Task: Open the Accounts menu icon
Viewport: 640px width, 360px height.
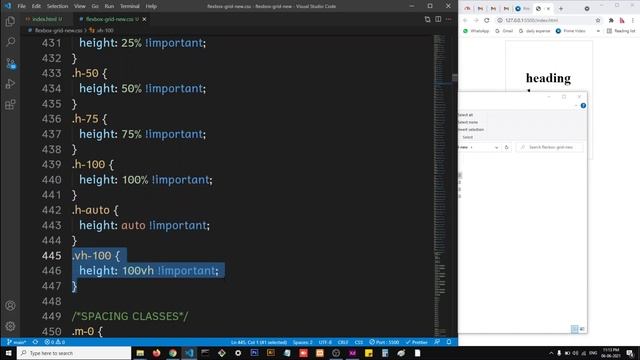Action: (11, 305)
